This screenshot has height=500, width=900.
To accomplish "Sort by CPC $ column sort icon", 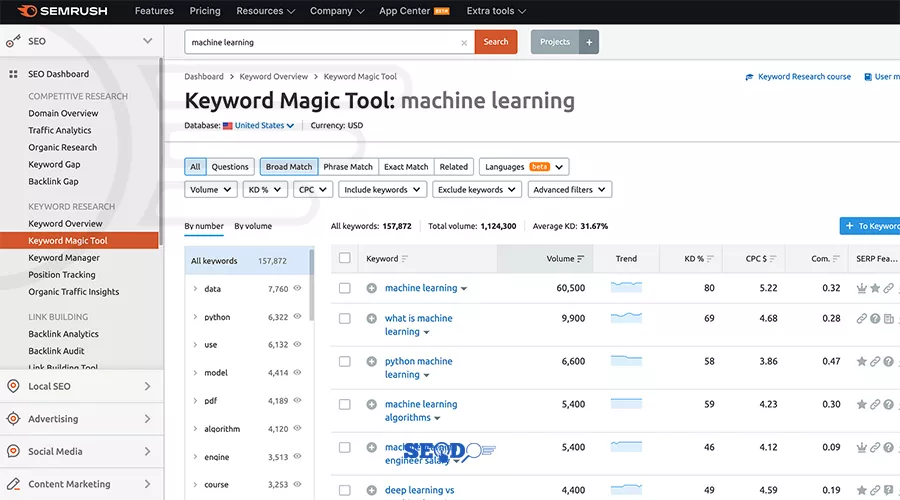I will pos(773,259).
